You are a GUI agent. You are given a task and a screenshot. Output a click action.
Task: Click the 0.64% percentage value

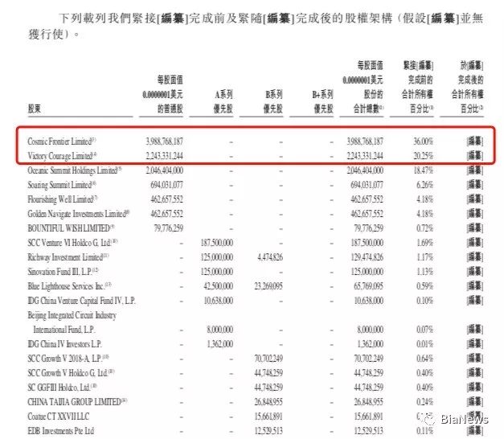pyautogui.click(x=424, y=359)
